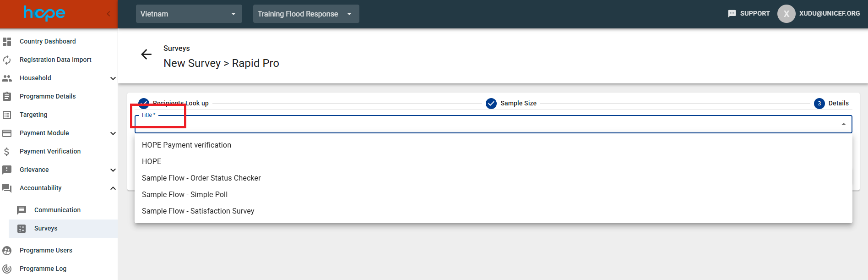The image size is (868, 280).
Task: Collapse the Accountability menu section
Action: click(x=113, y=188)
